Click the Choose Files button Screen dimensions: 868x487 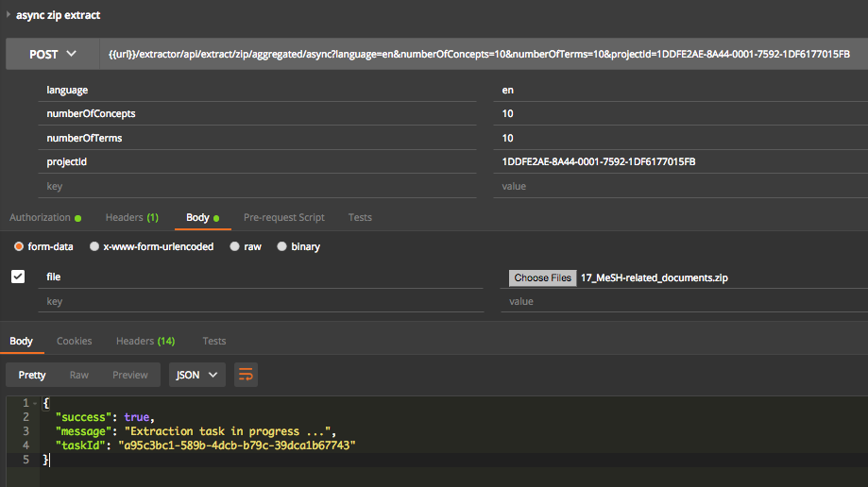point(542,277)
